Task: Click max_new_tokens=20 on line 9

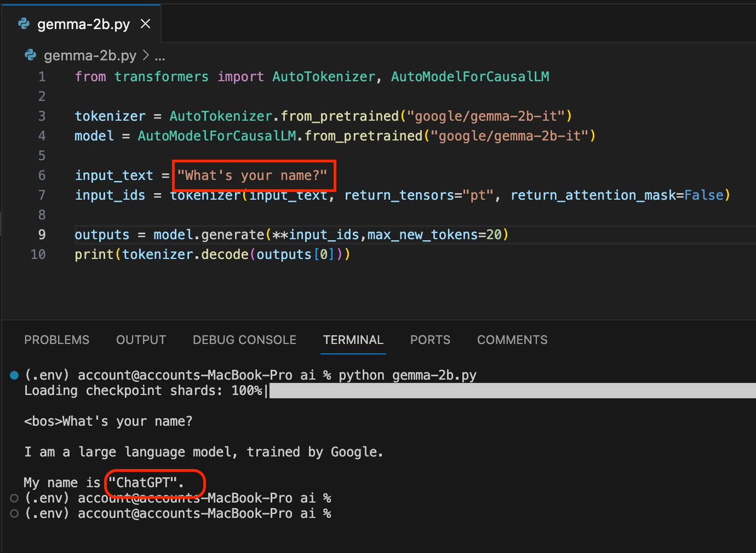Action: pos(434,235)
